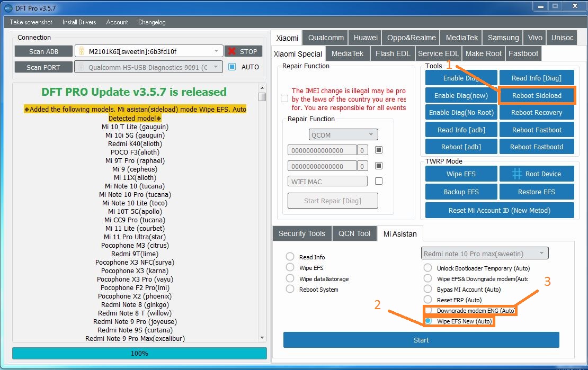
Task: Select the Wipe EFS radio option
Action: coord(290,267)
